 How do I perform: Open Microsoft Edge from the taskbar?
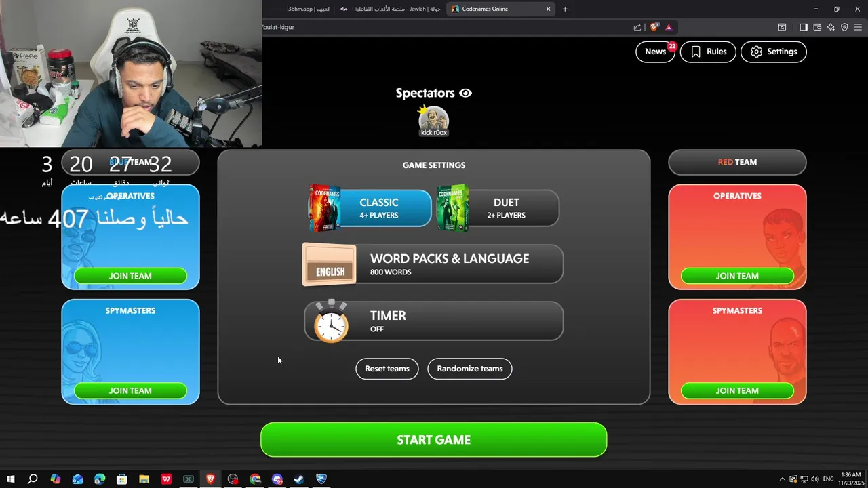click(100, 479)
